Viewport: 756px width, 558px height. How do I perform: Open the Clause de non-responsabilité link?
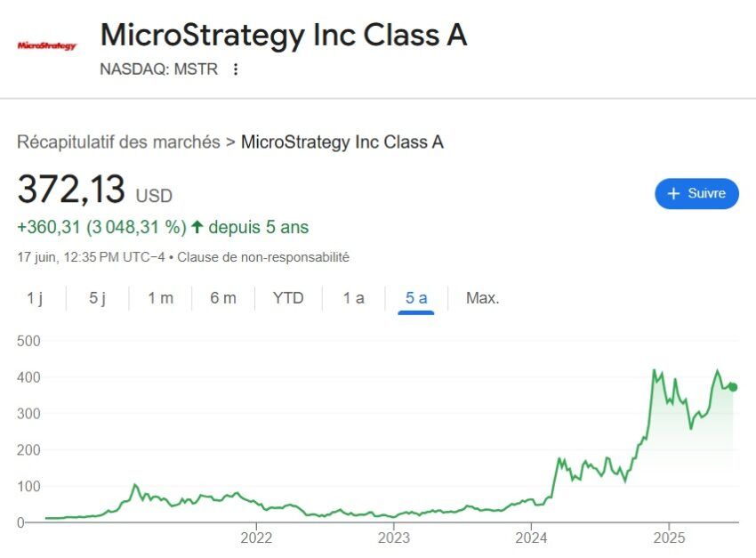[263, 257]
